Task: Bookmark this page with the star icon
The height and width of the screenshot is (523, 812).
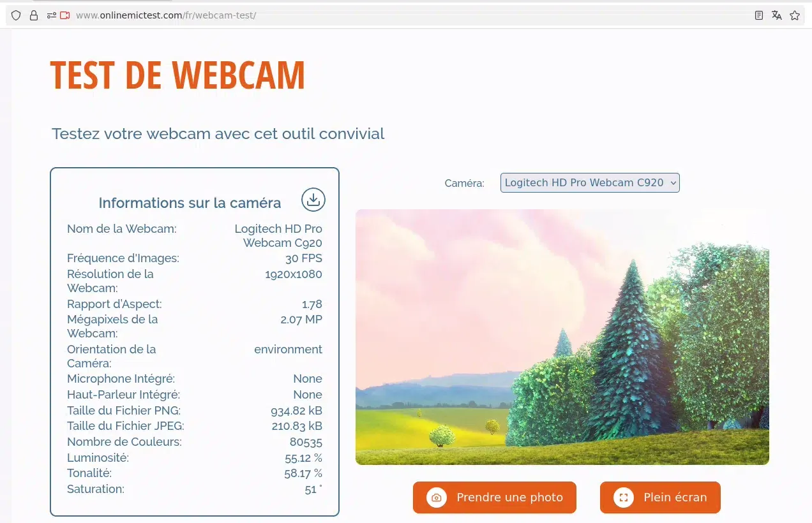Action: click(x=795, y=15)
